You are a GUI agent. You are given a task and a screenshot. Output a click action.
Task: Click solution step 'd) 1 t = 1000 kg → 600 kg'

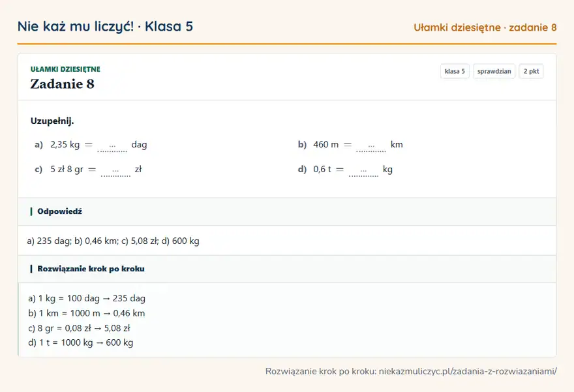[x=80, y=343]
